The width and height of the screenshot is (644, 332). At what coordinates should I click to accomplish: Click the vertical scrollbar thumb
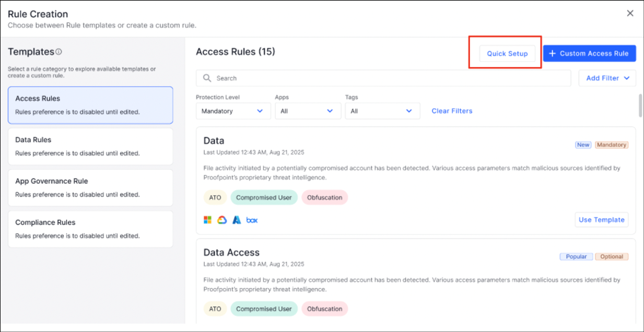[640, 105]
